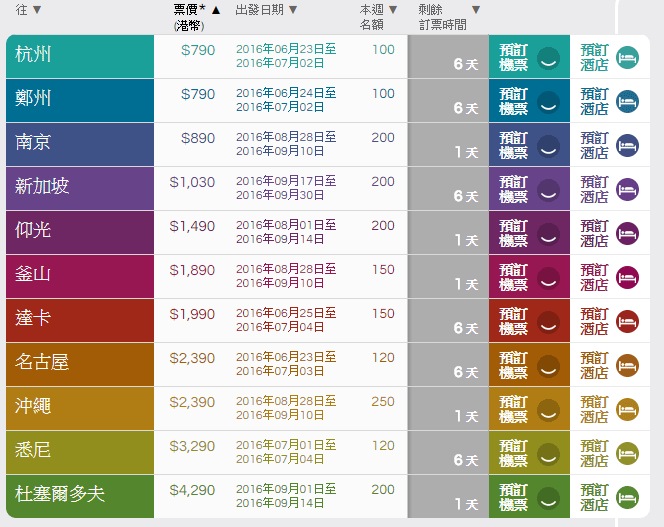Screen dimensions: 664x527
Task: Click 預訂機票 for 達卡 flight
Action: coord(514,322)
